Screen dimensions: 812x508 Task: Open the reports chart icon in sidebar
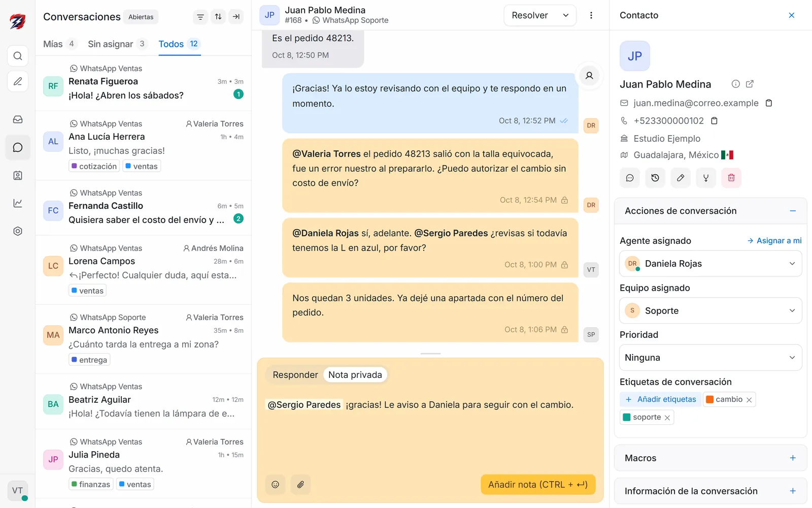click(18, 203)
